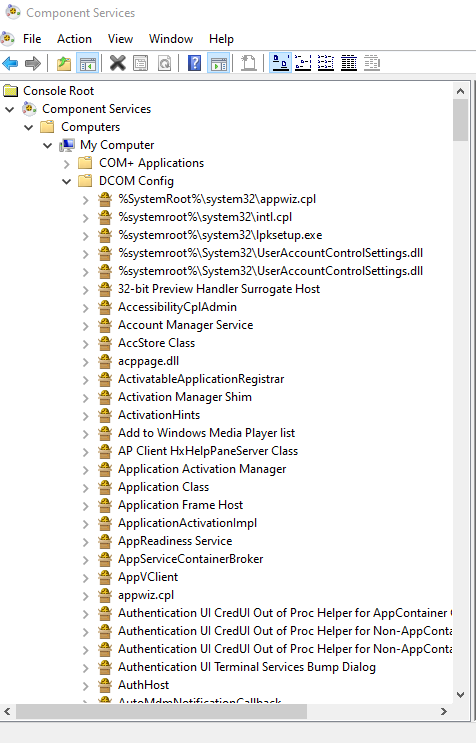The image size is (476, 743).
Task: Open the Action menu
Action: [x=74, y=39]
